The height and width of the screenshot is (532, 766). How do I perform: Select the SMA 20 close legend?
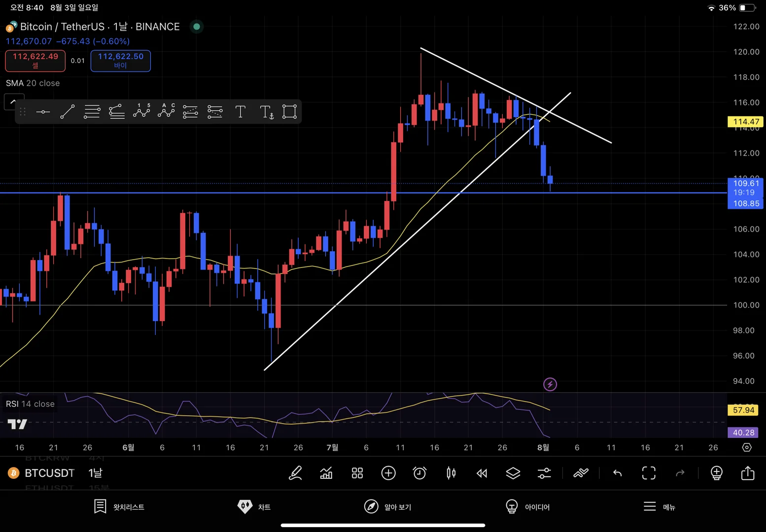click(33, 83)
